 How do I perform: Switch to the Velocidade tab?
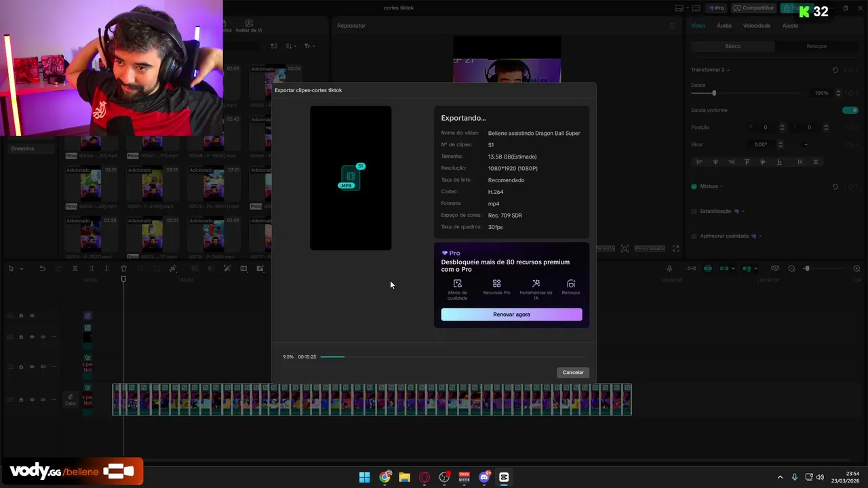point(757,26)
